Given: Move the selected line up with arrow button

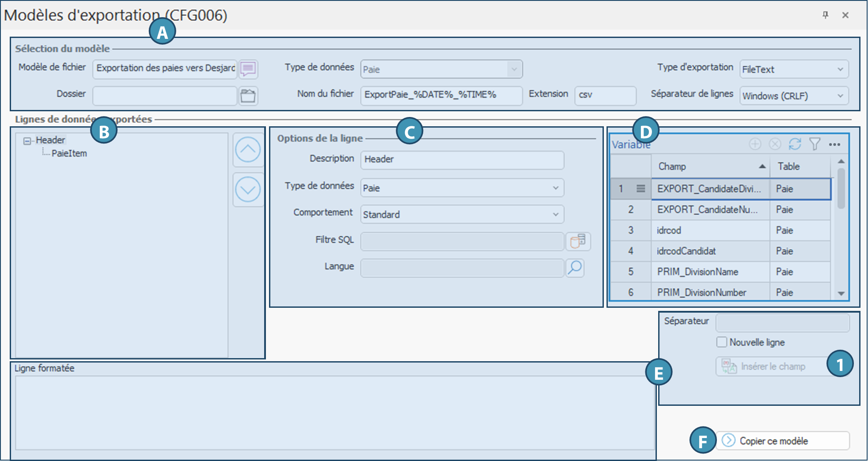Looking at the screenshot, I should pyautogui.click(x=248, y=149).
